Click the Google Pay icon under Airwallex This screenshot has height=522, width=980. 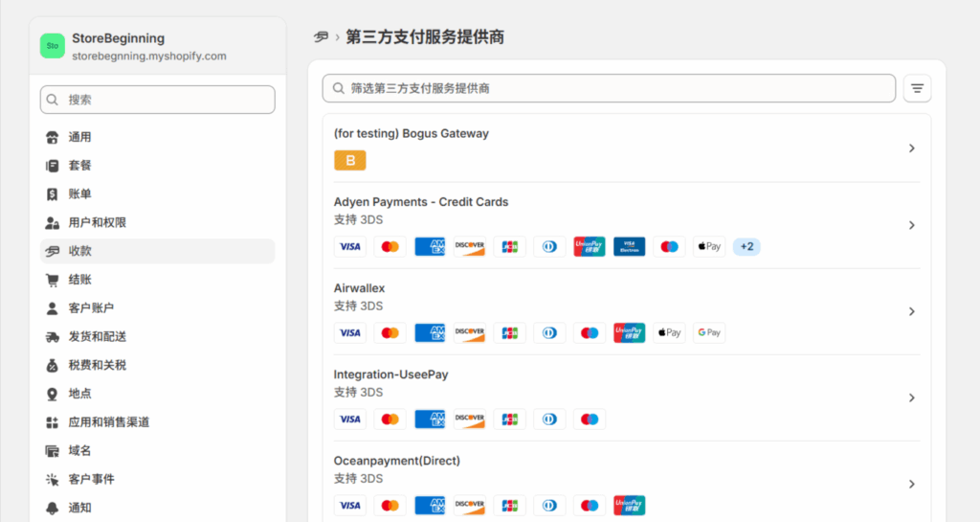(x=708, y=332)
